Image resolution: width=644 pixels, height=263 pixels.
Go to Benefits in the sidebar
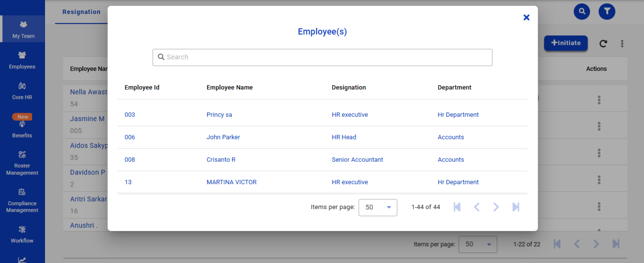click(x=22, y=129)
